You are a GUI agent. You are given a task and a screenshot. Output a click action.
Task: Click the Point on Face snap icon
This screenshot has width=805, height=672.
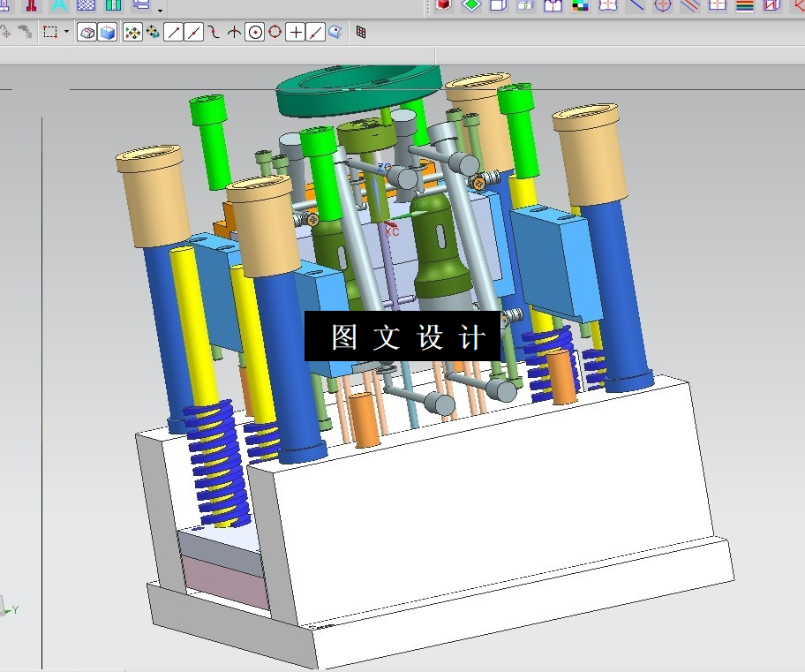pyautogui.click(x=335, y=33)
